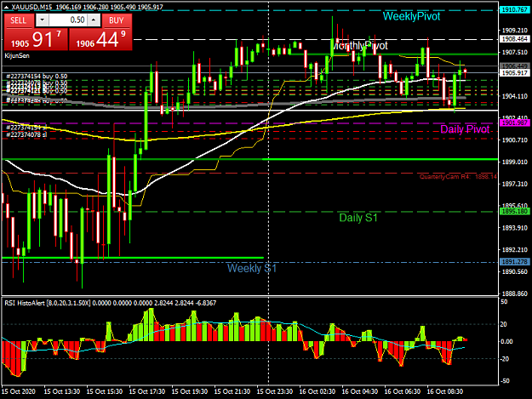Click the XAUUSD,M15 chart title text
The height and width of the screenshot is (399, 532).
point(32,7)
